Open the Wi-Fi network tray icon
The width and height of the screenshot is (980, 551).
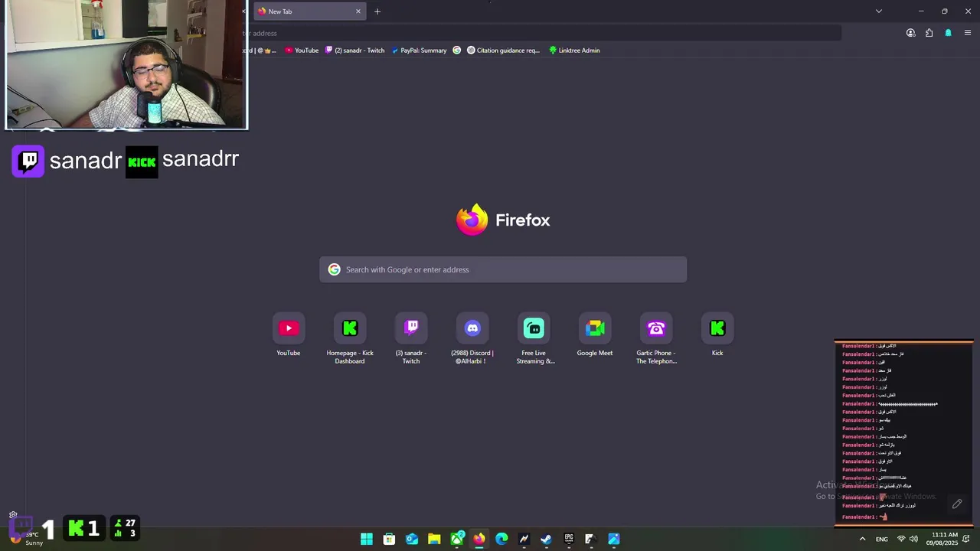click(x=901, y=539)
